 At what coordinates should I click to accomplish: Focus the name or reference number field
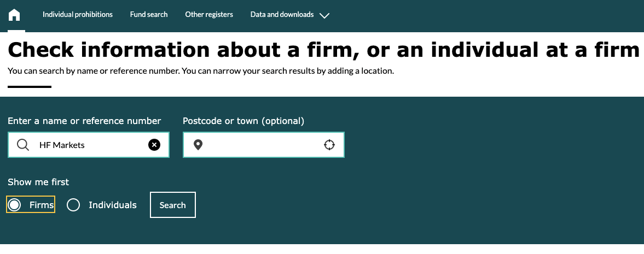point(89,145)
